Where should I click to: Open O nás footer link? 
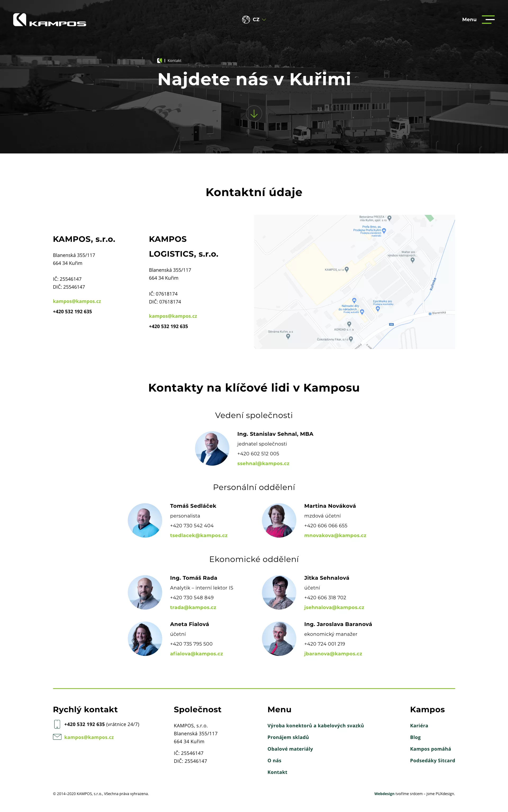pos(274,760)
